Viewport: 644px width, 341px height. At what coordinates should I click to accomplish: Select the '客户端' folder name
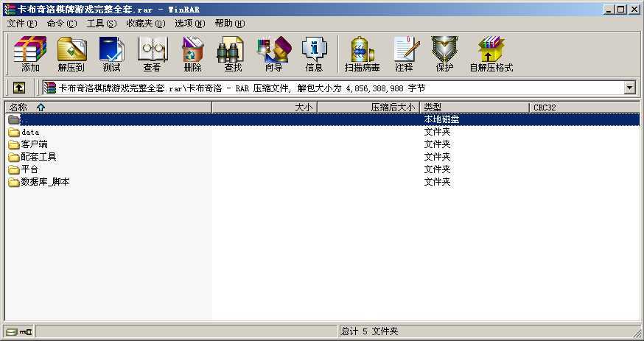point(34,144)
